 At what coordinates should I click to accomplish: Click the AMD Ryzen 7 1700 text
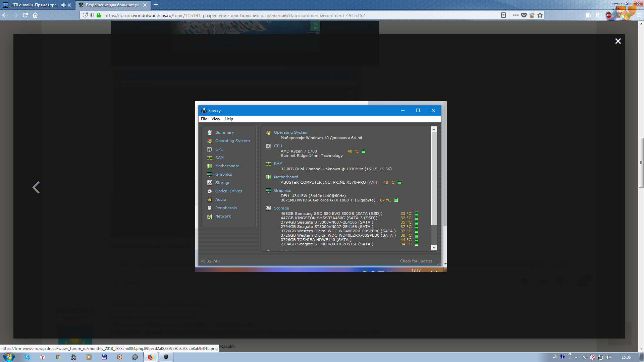click(299, 151)
